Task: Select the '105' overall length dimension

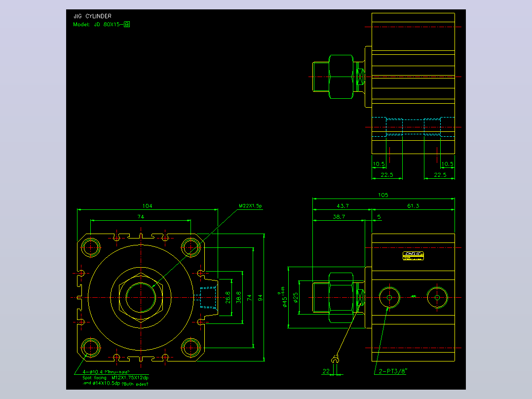Action: [x=383, y=195]
